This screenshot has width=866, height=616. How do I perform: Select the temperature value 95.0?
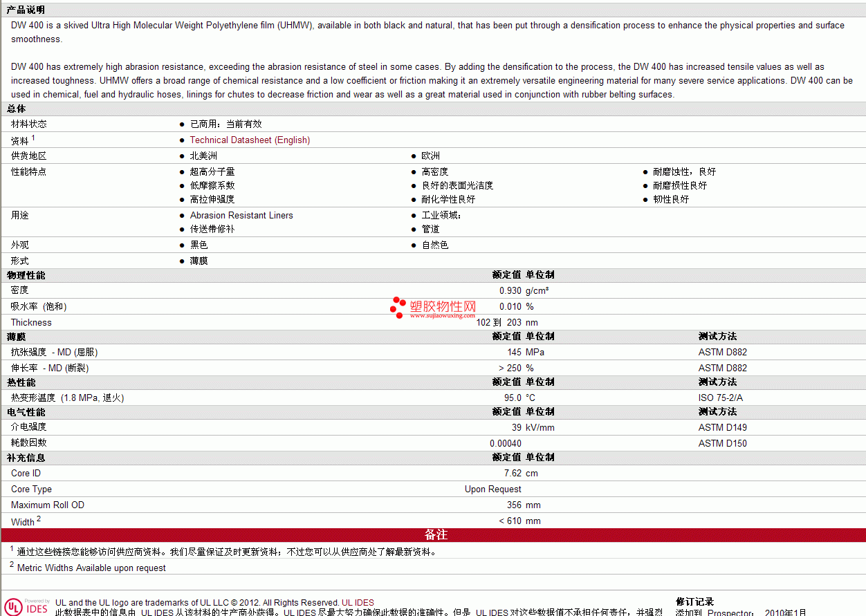[x=513, y=398]
